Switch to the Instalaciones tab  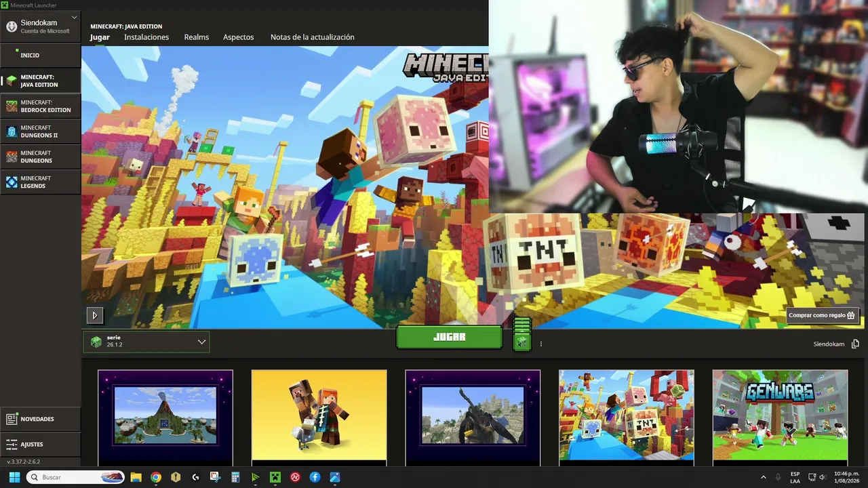click(146, 37)
